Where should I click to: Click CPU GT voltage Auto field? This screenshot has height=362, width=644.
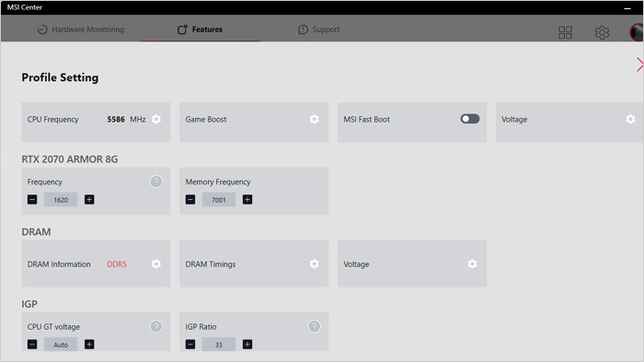[x=61, y=344]
